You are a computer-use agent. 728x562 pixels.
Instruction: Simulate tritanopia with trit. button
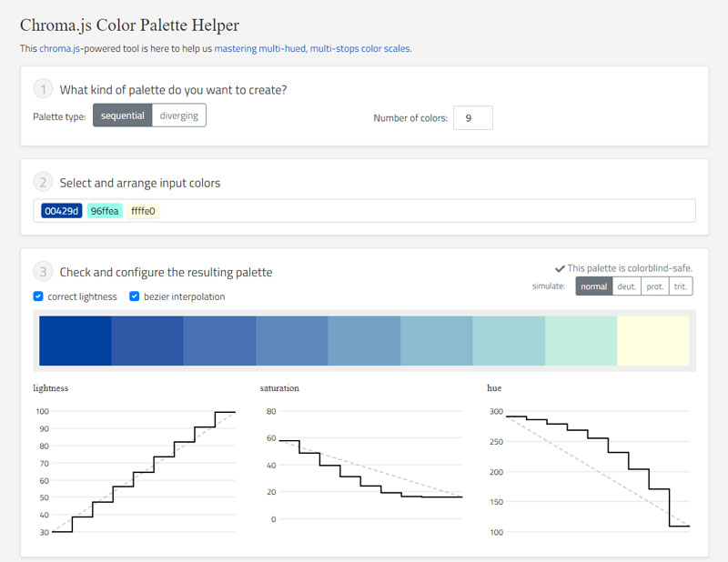[x=680, y=286]
